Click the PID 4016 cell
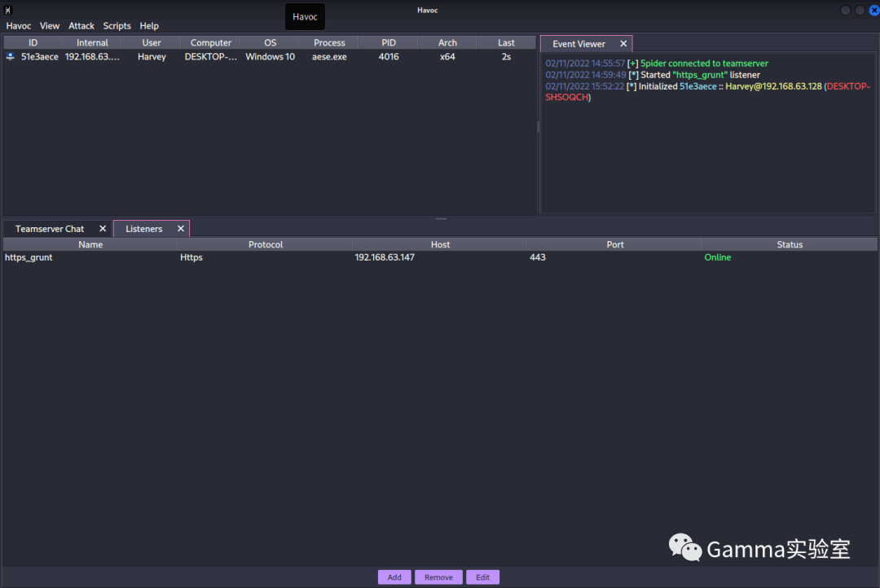Viewport: 880px width, 588px height. [389, 57]
